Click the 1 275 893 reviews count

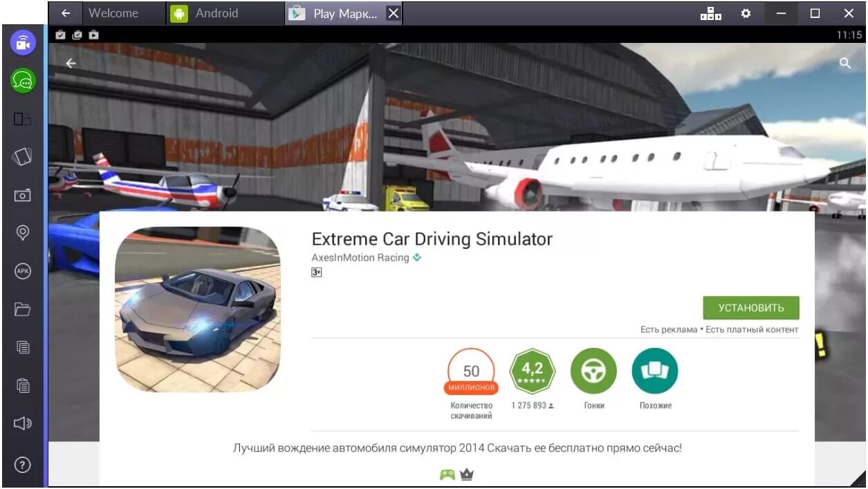click(533, 405)
